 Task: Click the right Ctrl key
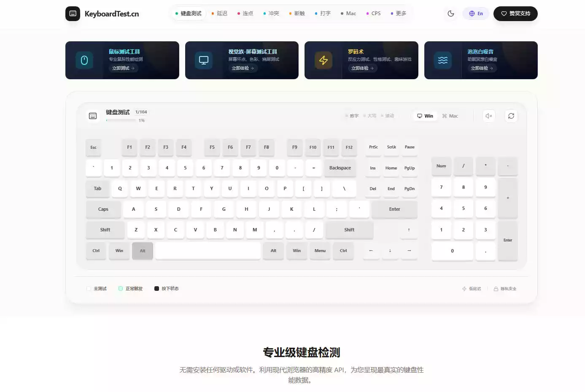(x=343, y=251)
